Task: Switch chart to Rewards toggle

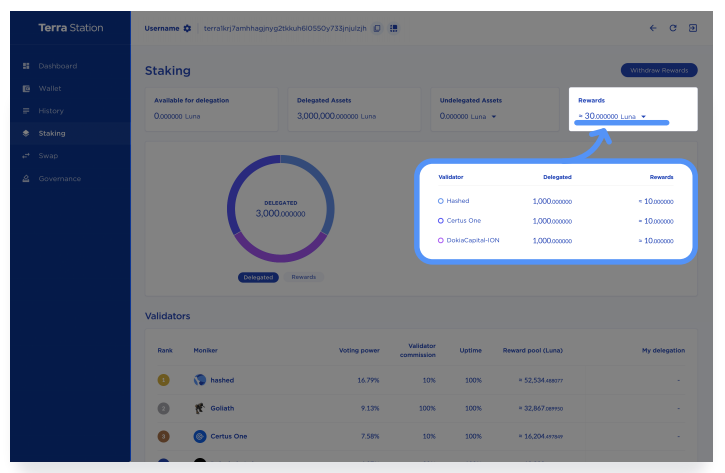Action: click(x=303, y=277)
